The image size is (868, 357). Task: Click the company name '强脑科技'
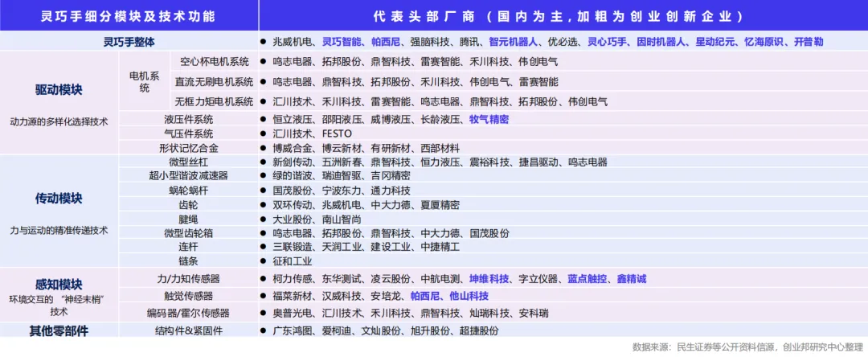tap(430, 41)
